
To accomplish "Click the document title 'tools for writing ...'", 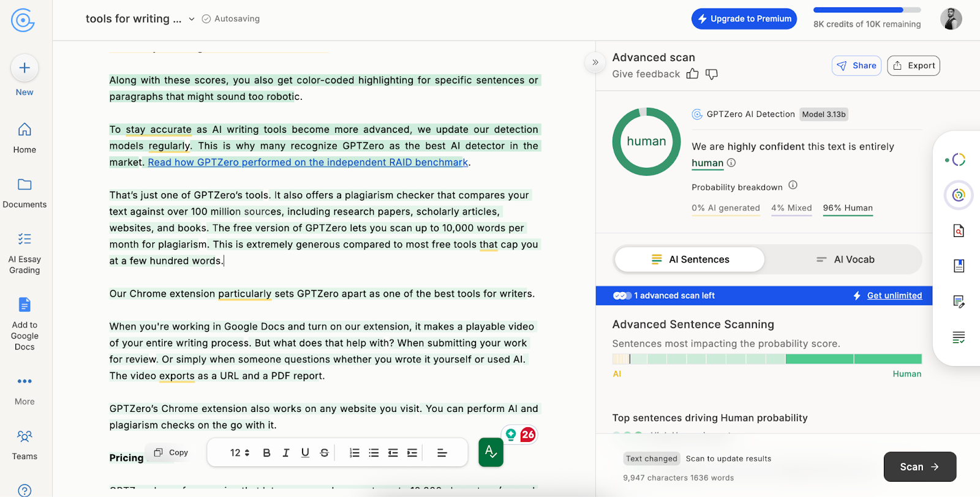I will (134, 19).
